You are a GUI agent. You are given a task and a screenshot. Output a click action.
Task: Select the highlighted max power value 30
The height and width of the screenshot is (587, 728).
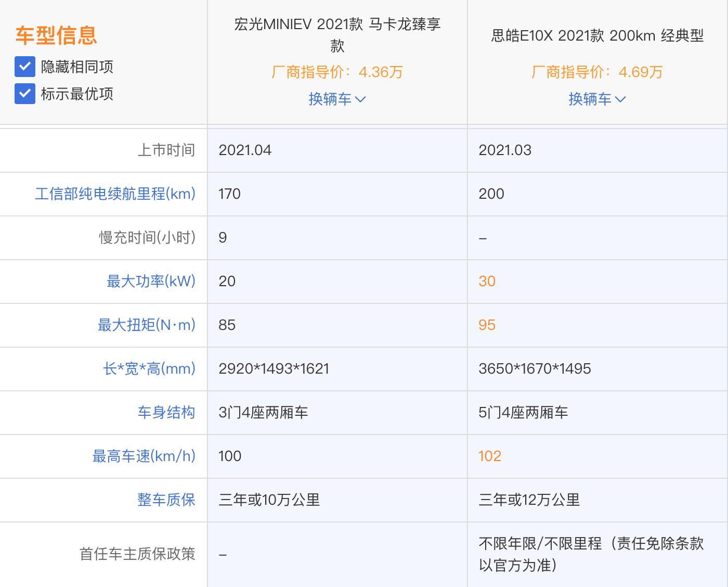click(x=487, y=281)
